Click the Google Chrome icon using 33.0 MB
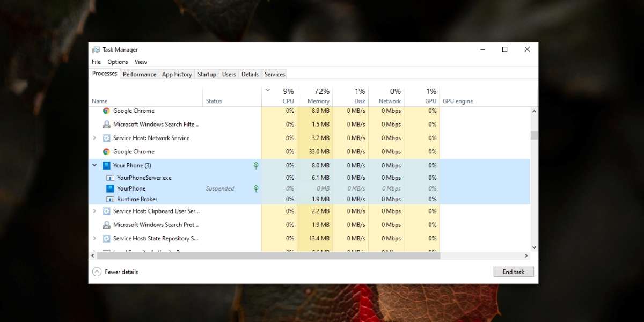644x322 pixels. tap(106, 152)
